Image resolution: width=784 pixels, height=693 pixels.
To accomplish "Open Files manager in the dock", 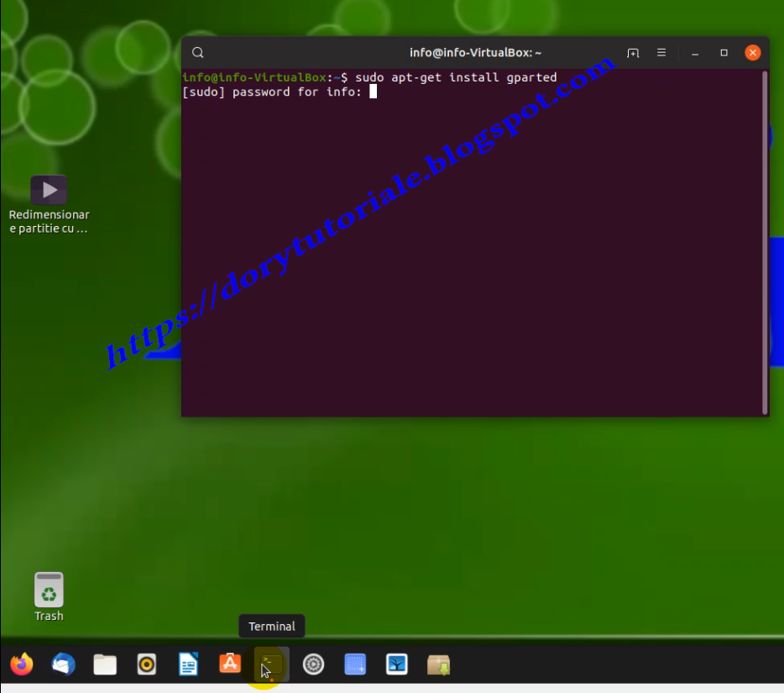I will click(x=105, y=664).
